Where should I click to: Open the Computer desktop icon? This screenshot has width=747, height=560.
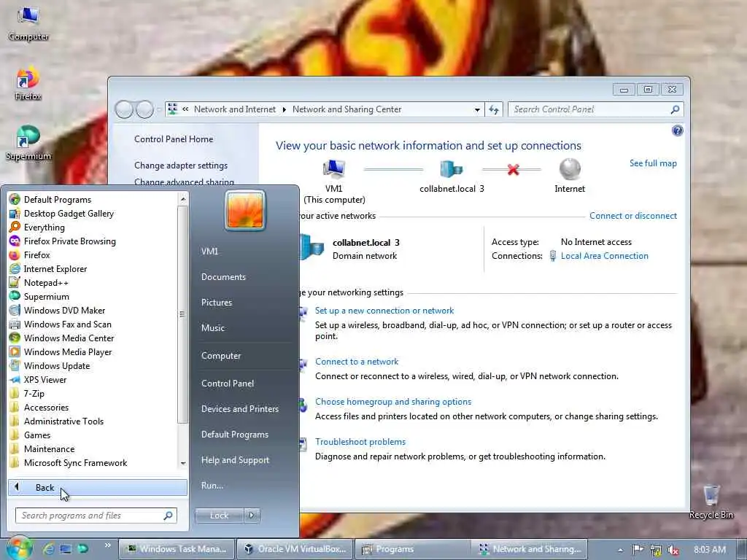click(28, 24)
